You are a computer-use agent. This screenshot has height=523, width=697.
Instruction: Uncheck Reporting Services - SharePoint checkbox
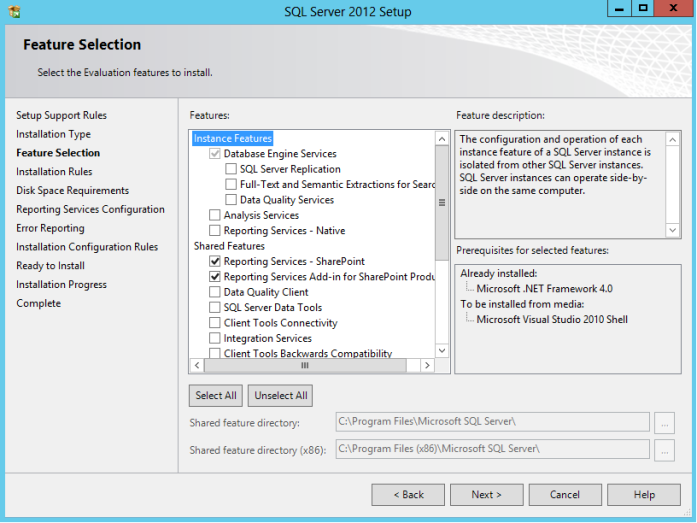215,261
